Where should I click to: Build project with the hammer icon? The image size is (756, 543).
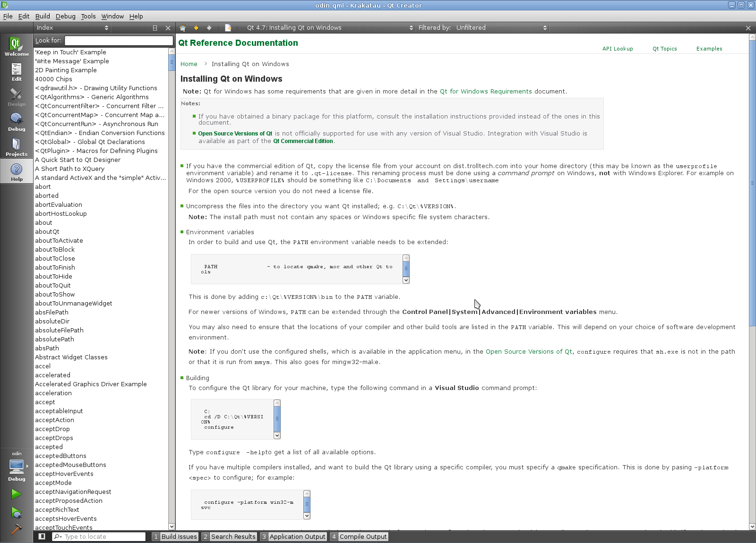[17, 529]
